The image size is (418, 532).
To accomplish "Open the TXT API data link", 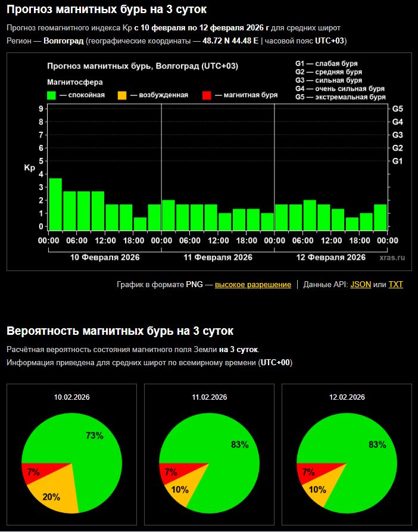I will click(x=395, y=285).
